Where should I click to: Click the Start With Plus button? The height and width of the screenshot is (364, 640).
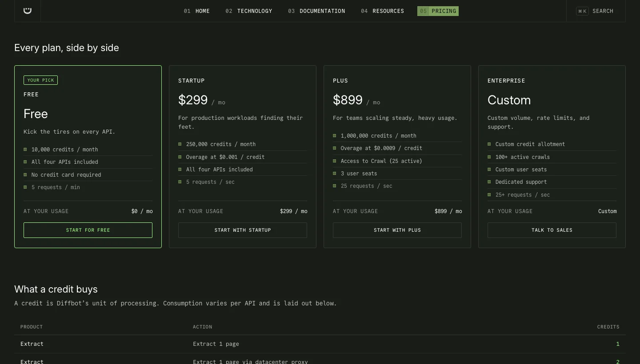tap(397, 230)
